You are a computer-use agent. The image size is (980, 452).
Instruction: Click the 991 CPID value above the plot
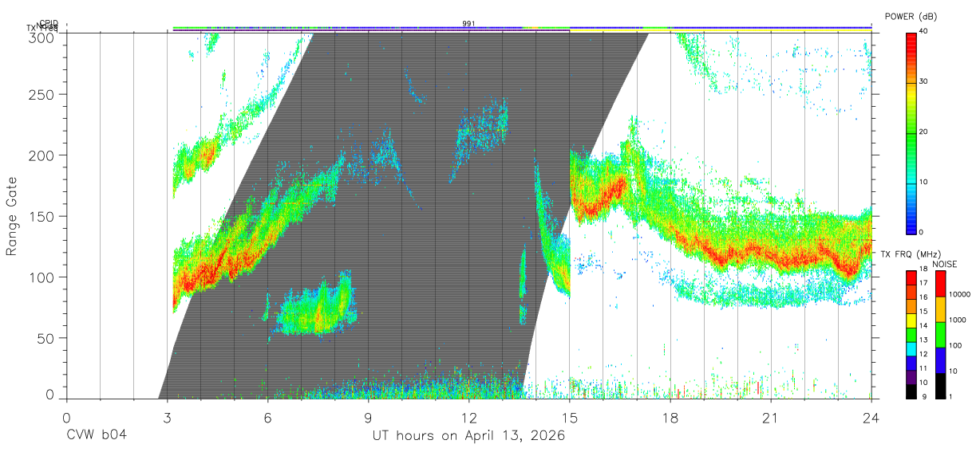pos(469,23)
